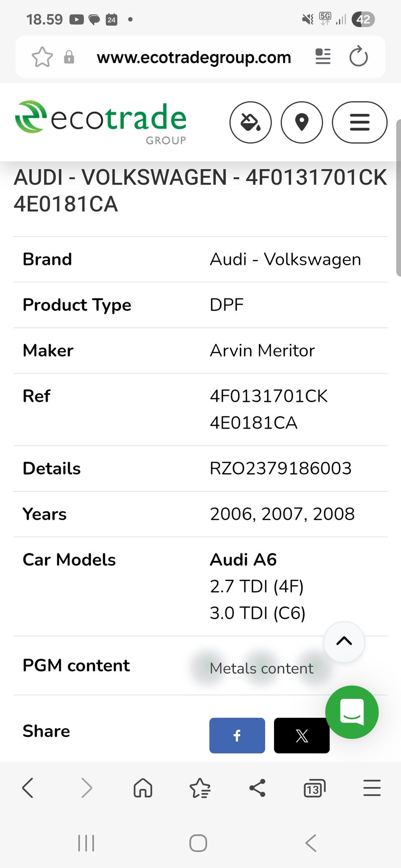The height and width of the screenshot is (868, 401).
Task: Tap the browser share icon
Action: click(x=257, y=788)
